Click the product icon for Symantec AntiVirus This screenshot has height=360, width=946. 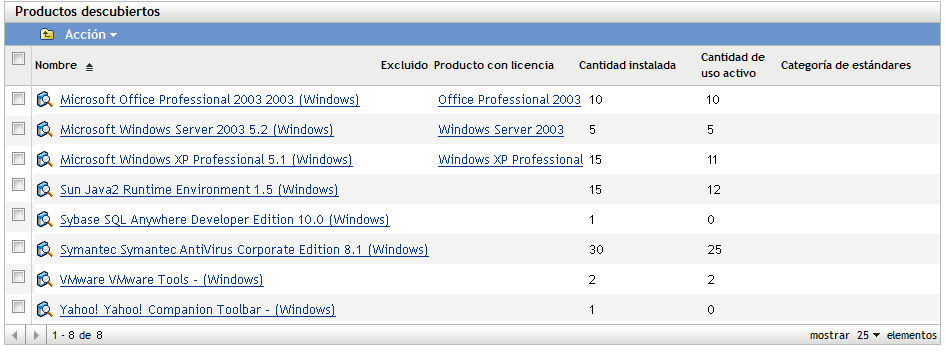45,250
